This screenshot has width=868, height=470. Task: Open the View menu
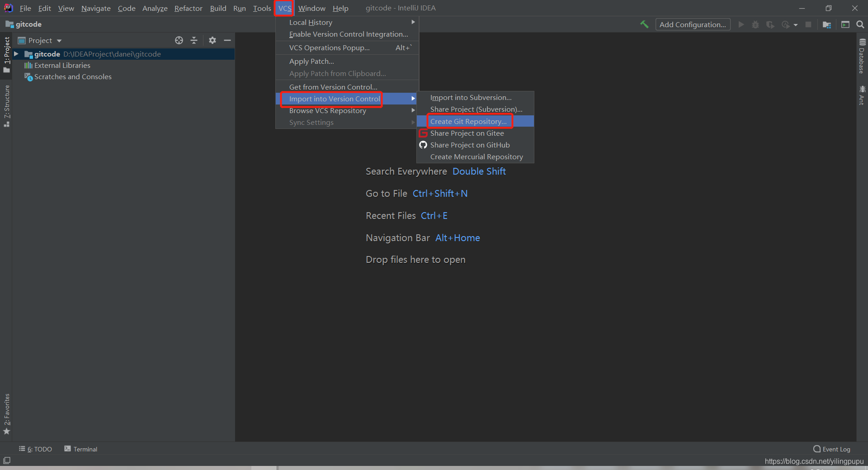(66, 8)
